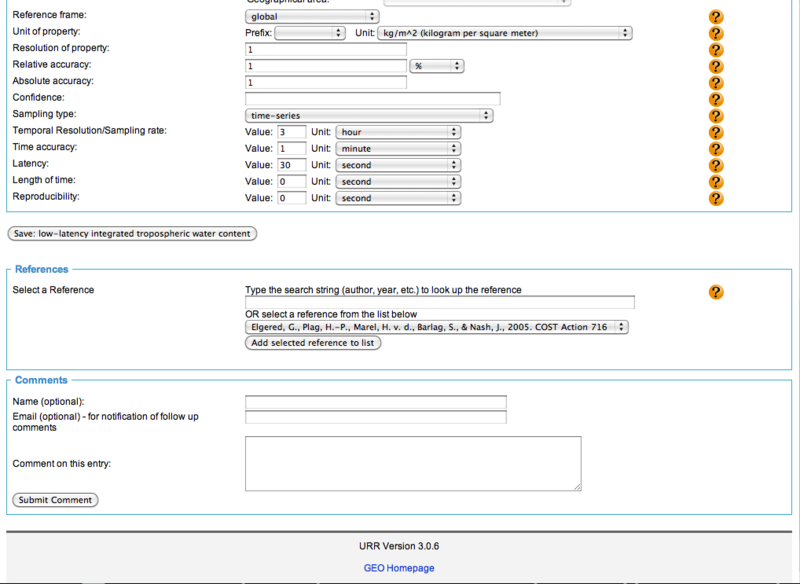Click help icon beside Unit of property
The image size is (800, 584).
(x=716, y=33)
